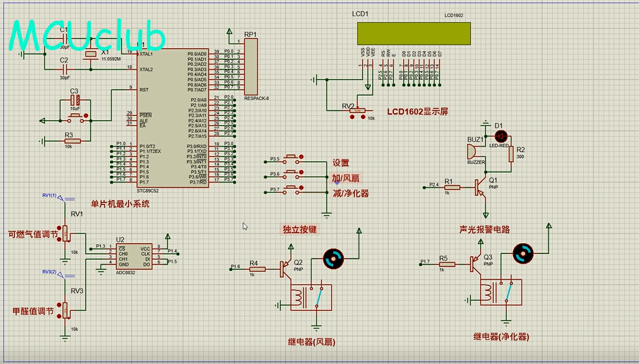The image size is (639, 364).
Task: Click the 甲醛值调节 label
Action: [33, 311]
